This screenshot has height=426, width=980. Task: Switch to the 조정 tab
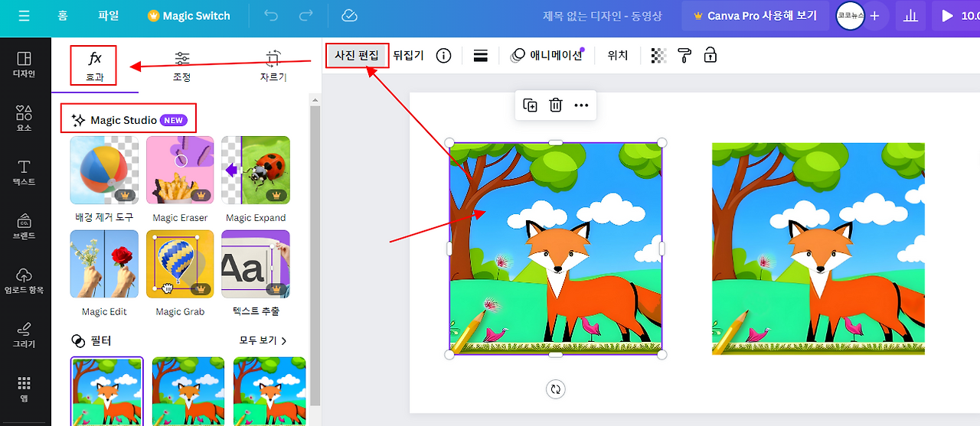(182, 67)
